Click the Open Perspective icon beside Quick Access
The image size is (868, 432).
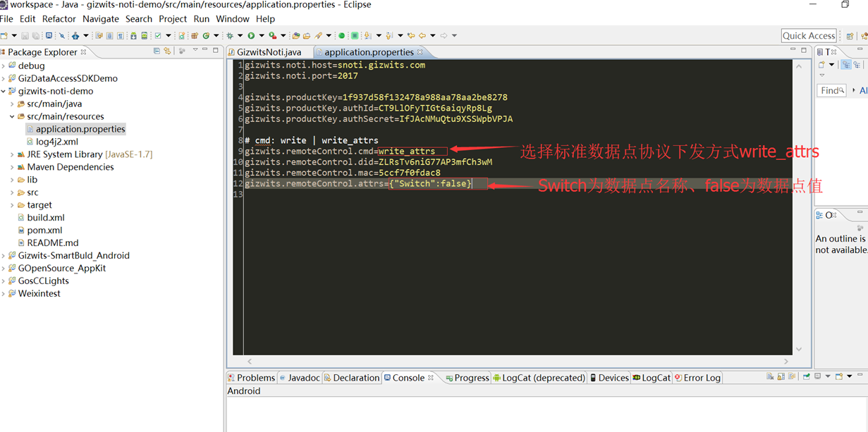coord(850,35)
